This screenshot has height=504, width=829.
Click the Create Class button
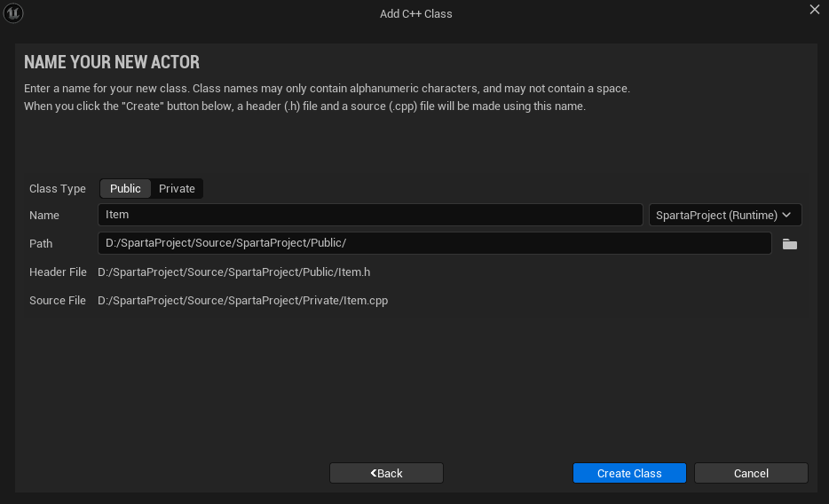629,473
